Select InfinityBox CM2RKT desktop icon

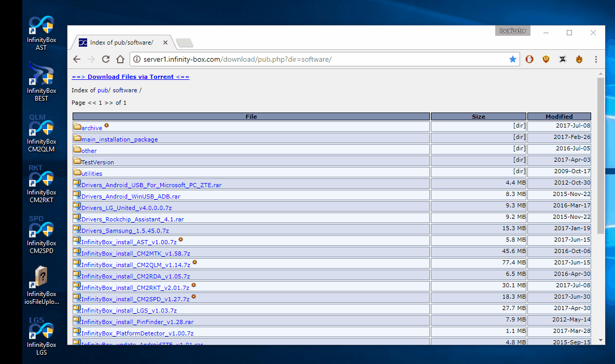coord(41,184)
